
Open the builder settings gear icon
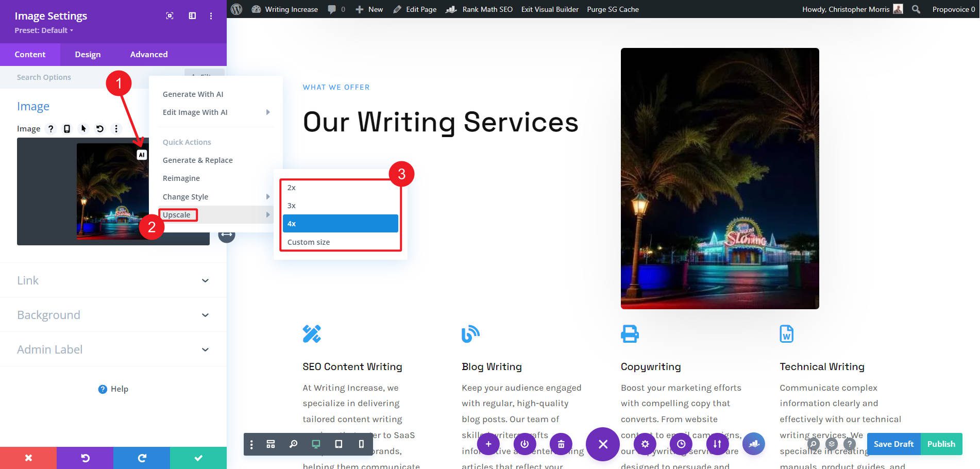645,444
